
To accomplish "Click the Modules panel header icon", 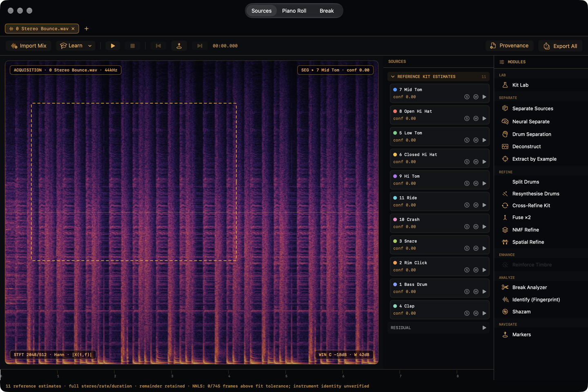I will click(x=502, y=62).
